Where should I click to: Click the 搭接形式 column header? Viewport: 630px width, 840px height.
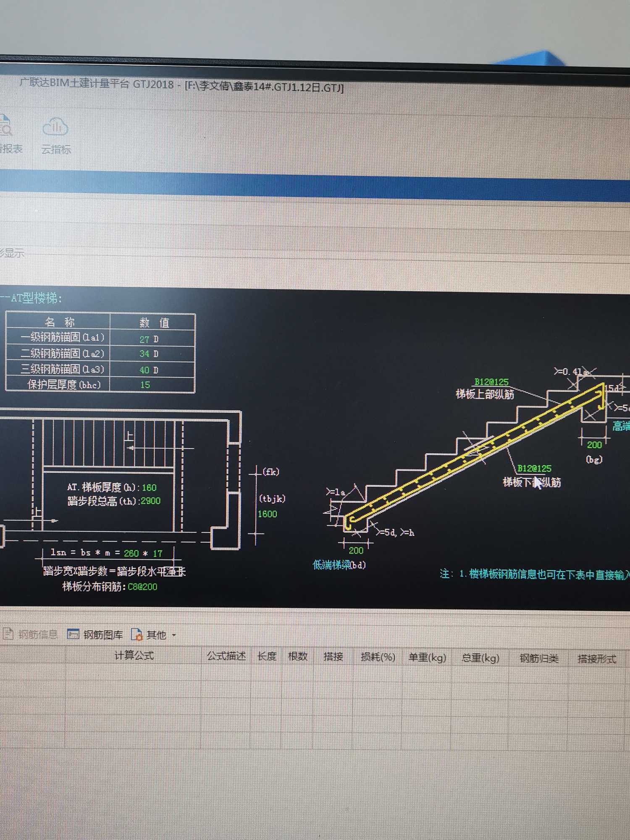point(597,659)
